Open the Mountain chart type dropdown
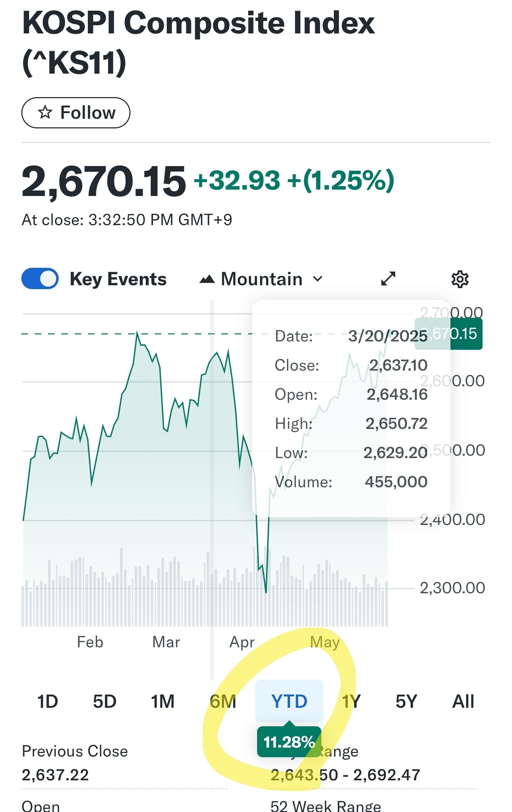The image size is (512, 812). point(262,279)
